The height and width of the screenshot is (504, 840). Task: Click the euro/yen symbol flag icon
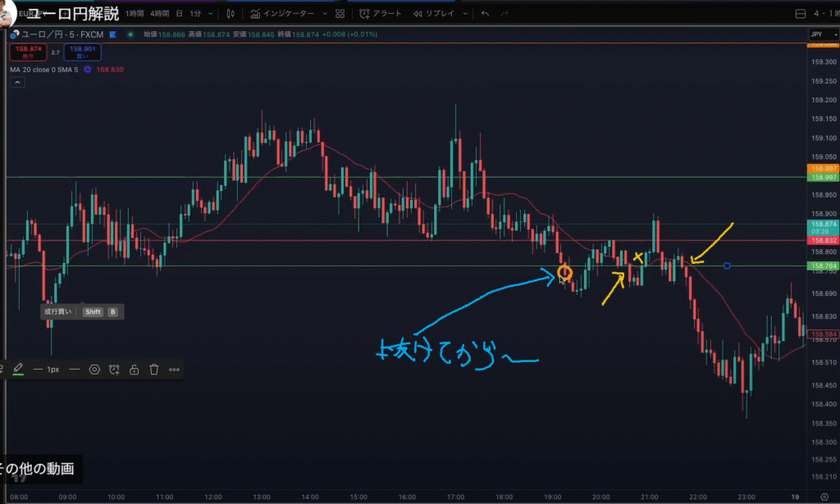click(15, 34)
